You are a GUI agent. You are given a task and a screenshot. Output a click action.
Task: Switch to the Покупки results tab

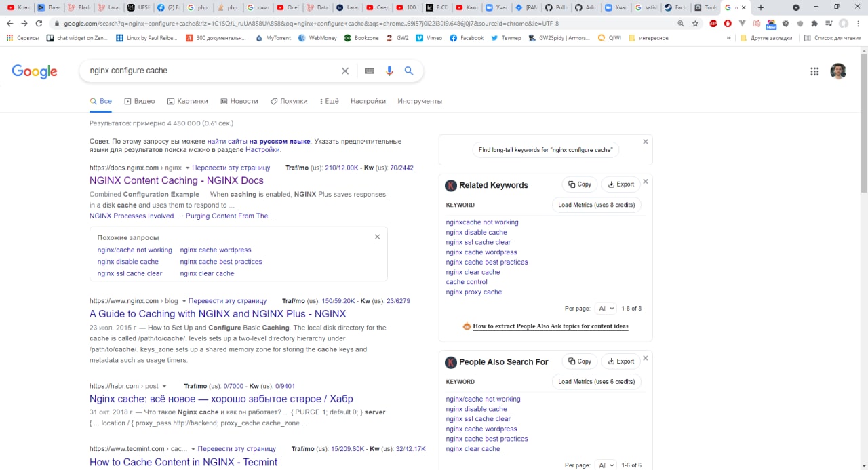point(289,101)
